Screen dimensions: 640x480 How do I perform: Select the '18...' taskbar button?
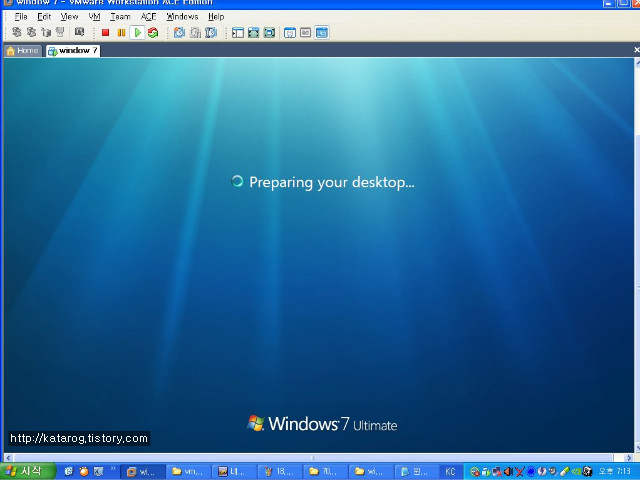click(280, 472)
